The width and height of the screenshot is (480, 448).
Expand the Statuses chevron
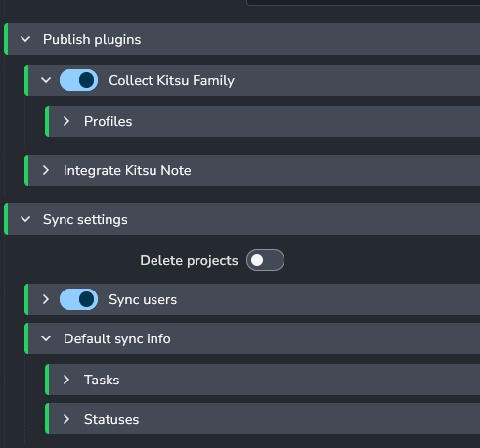coord(66,419)
